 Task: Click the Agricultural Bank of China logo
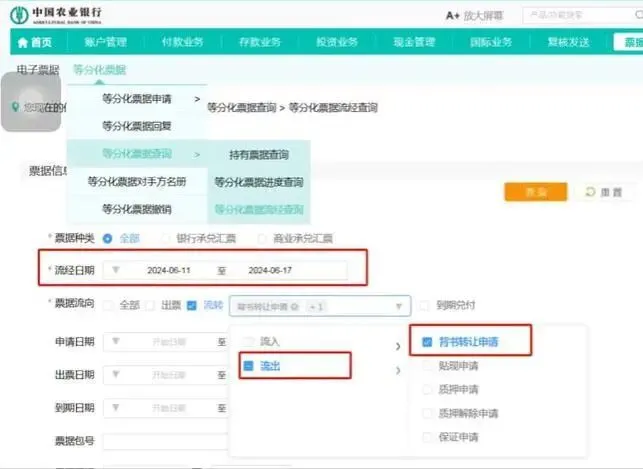(56, 16)
